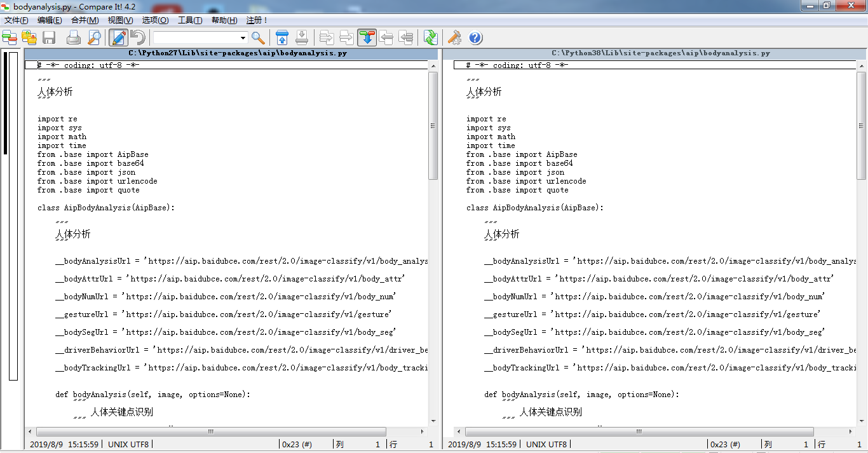Undo the last edit
Screen dimensions: 868x453
point(137,37)
